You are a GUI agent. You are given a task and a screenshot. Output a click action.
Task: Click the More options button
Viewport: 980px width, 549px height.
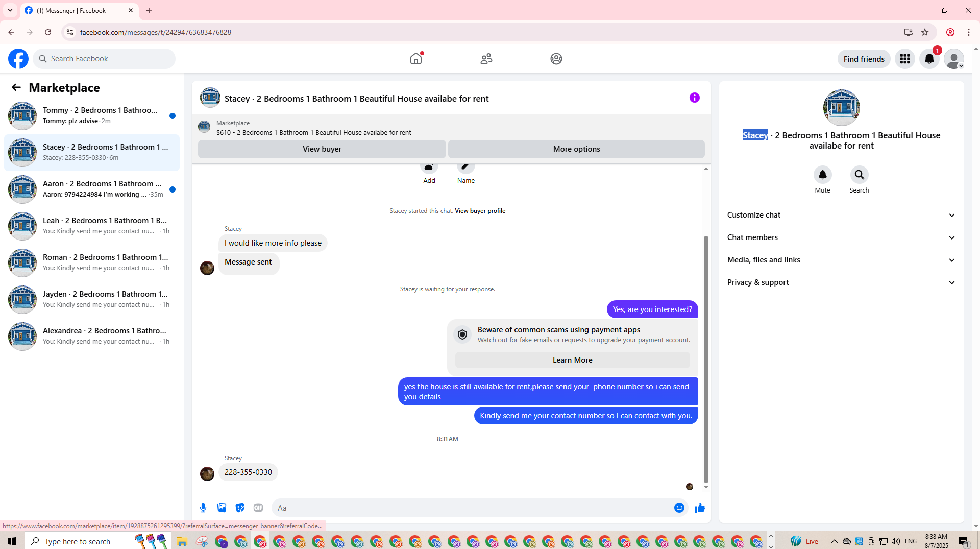pos(577,149)
